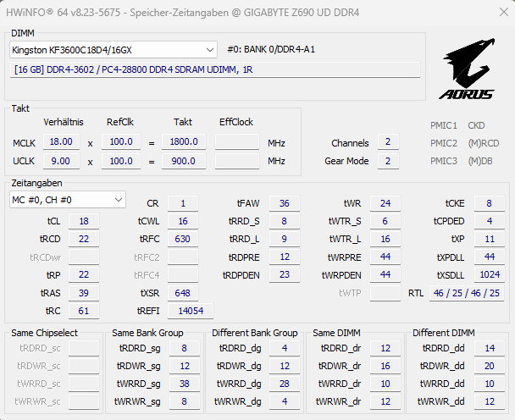
Task: Click the MCLK clock value 1800.0
Action: [x=184, y=142]
